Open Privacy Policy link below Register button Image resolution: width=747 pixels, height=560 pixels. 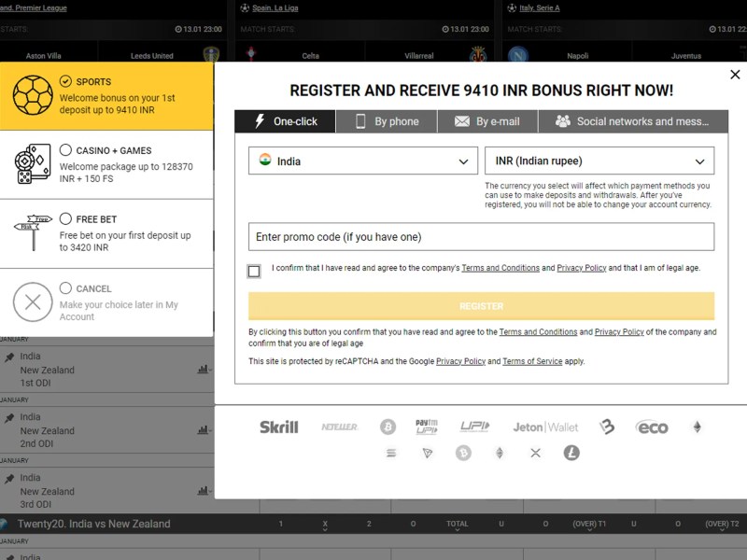[x=619, y=332]
